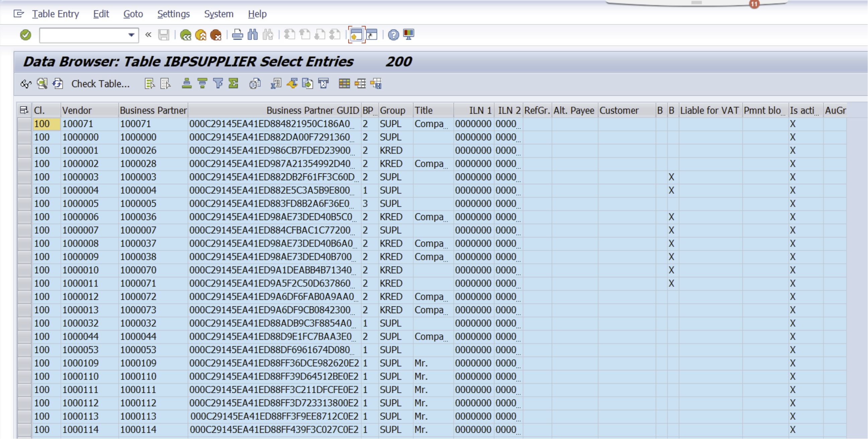This screenshot has height=439, width=868.
Task: Click the Find Next binoculars-plus icon
Action: (268, 35)
